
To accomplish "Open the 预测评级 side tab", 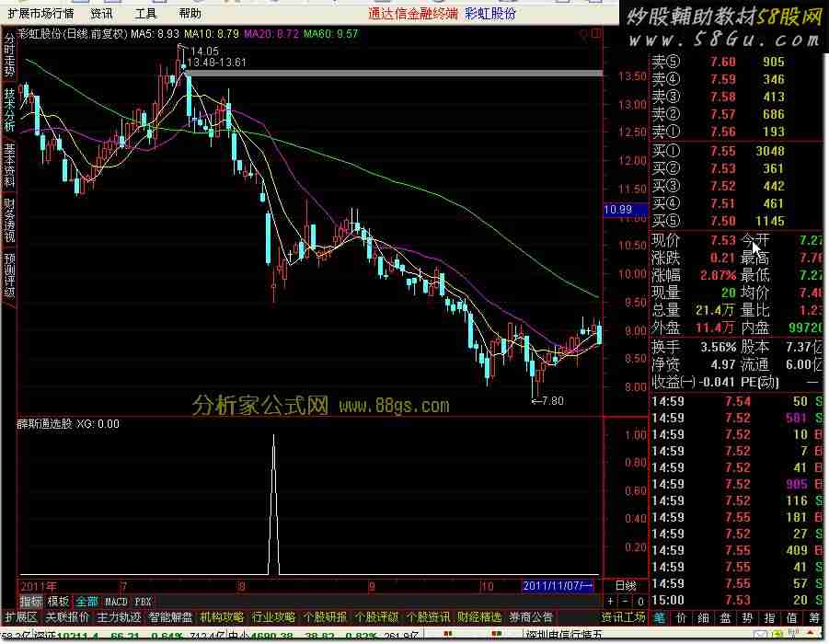I will coord(9,275).
